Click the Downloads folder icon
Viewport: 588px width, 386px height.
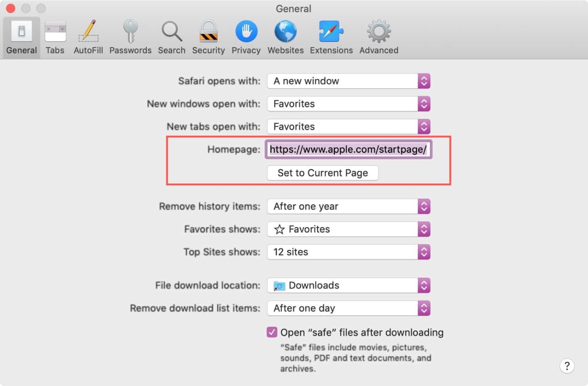[x=279, y=286]
